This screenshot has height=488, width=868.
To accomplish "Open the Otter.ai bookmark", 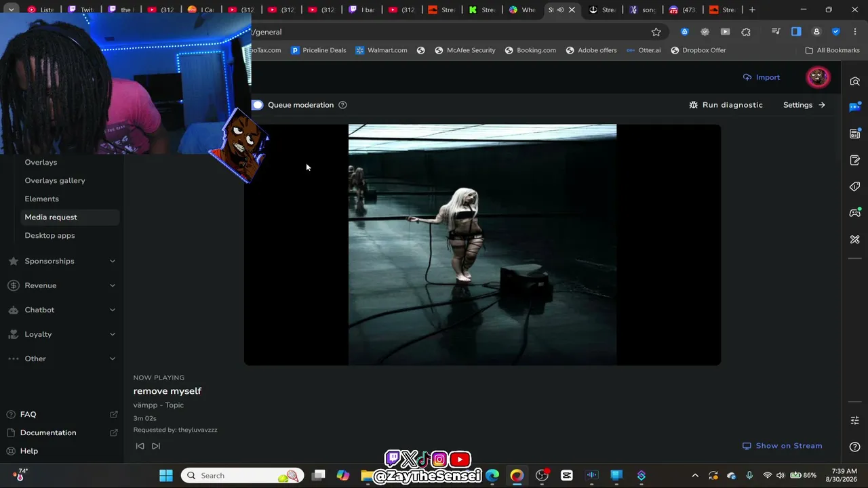I will click(x=644, y=50).
